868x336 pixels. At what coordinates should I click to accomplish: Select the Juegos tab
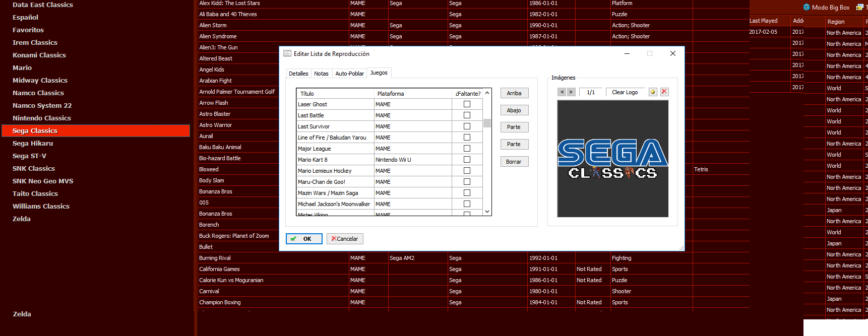(379, 73)
